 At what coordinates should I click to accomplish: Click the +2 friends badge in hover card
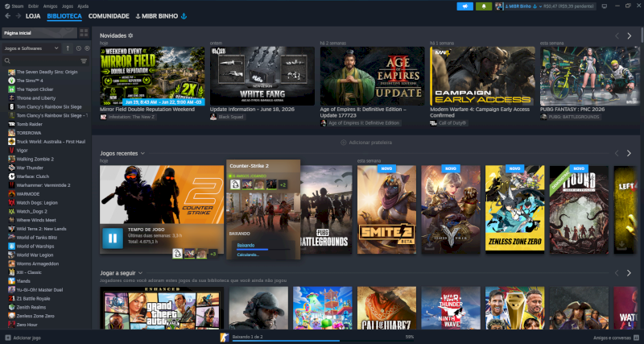[x=283, y=184]
